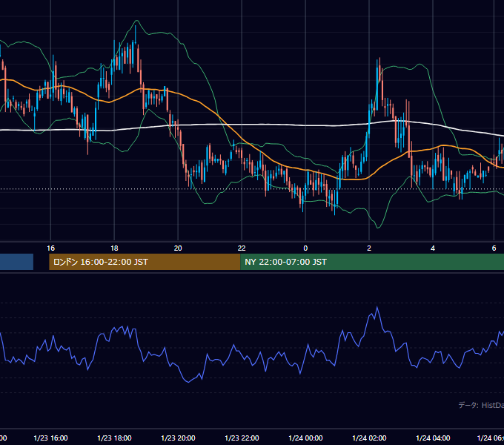This screenshot has height=445, width=504.
Task: Click the '4' hour label on chart axis
Action: 433,248
